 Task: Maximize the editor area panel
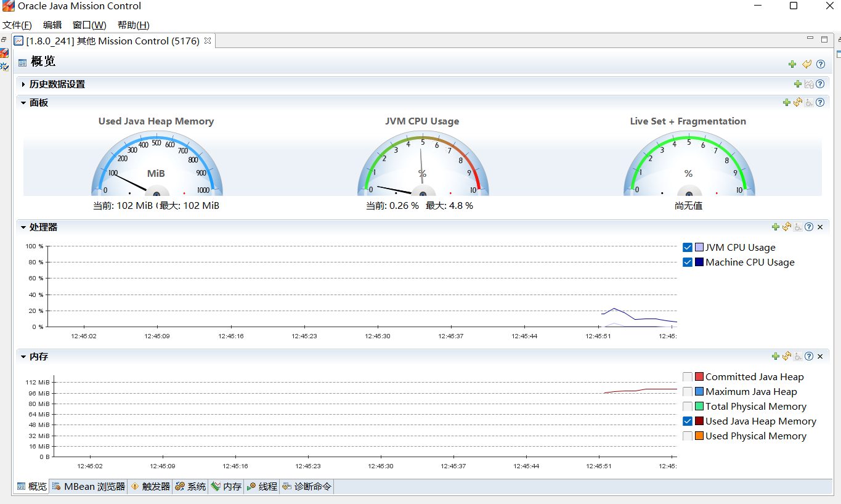(824, 39)
